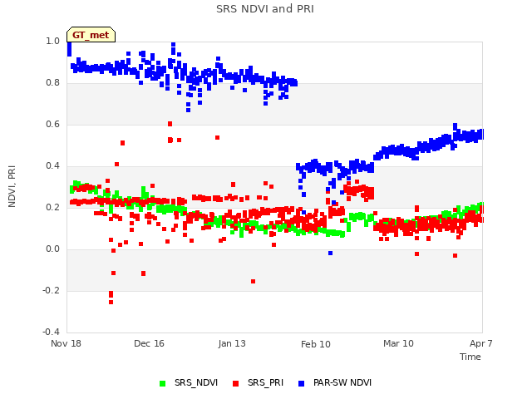
Task: Click the Nov 18 x-axis label
Action: tap(66, 343)
